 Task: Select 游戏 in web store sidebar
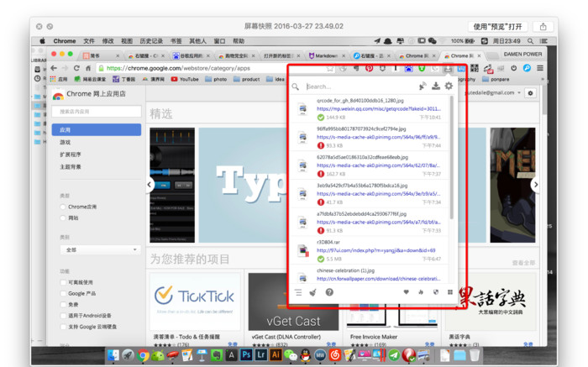[66, 142]
